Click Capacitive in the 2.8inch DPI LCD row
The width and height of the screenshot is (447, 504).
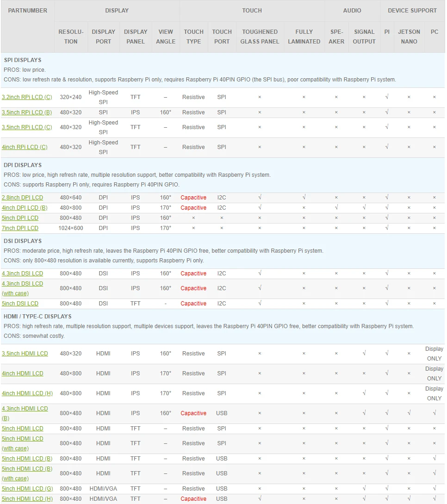click(x=193, y=198)
